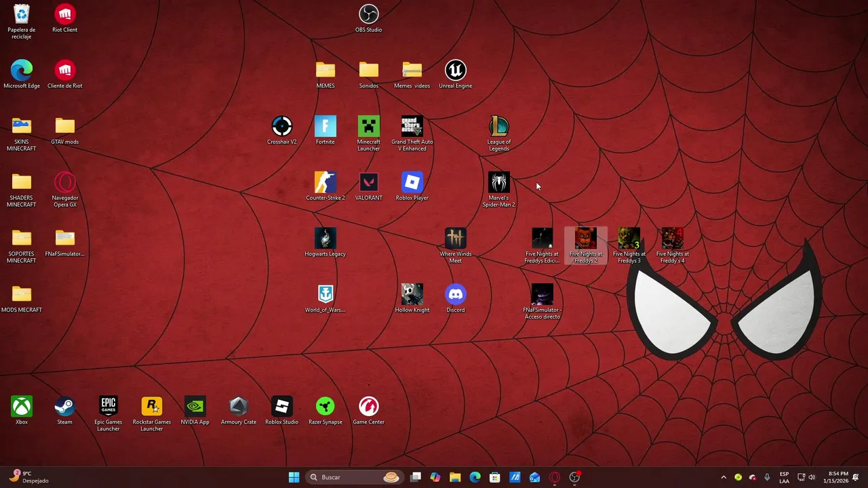
Task: Open GTAV mods folder
Action: [x=64, y=131]
